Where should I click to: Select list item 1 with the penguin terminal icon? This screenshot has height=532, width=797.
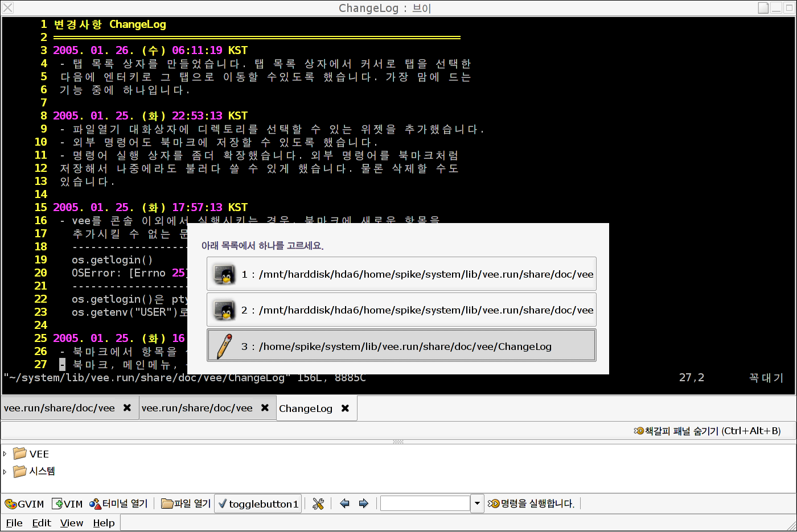(x=401, y=274)
